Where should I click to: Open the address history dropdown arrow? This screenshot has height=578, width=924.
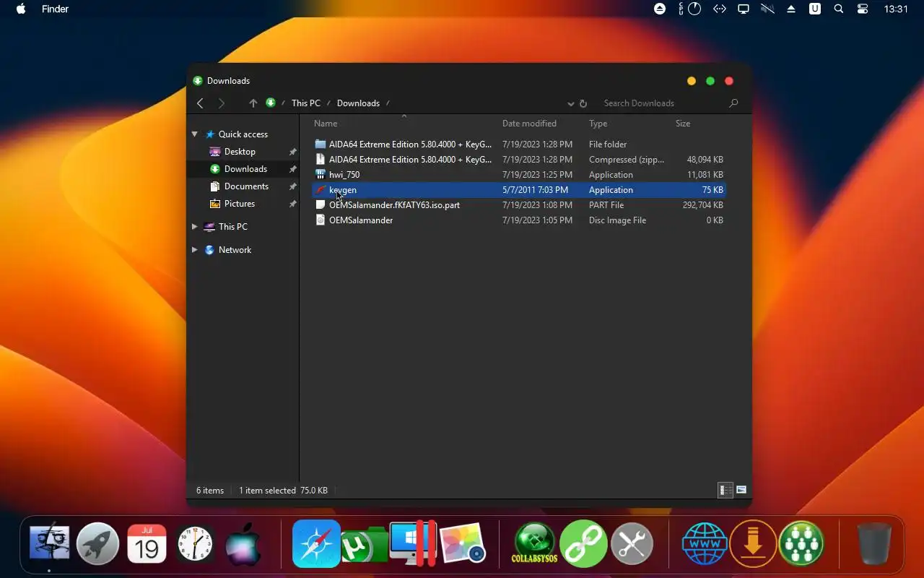(571, 104)
